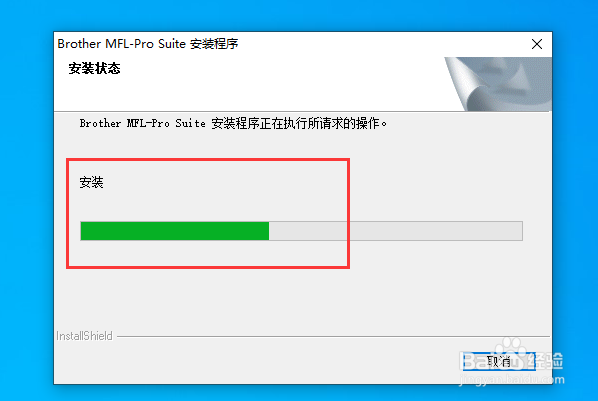Click the green filled part of progress bar

[175, 231]
